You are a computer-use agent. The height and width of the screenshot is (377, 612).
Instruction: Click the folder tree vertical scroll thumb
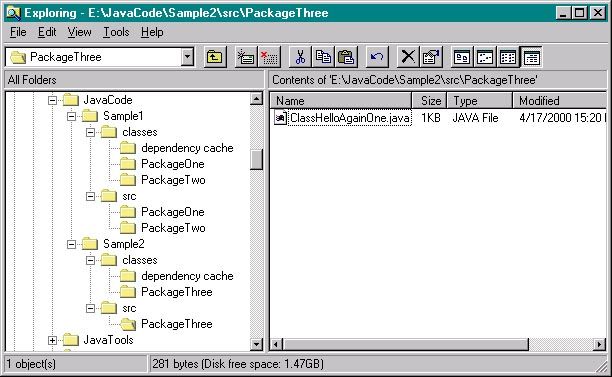[256, 159]
